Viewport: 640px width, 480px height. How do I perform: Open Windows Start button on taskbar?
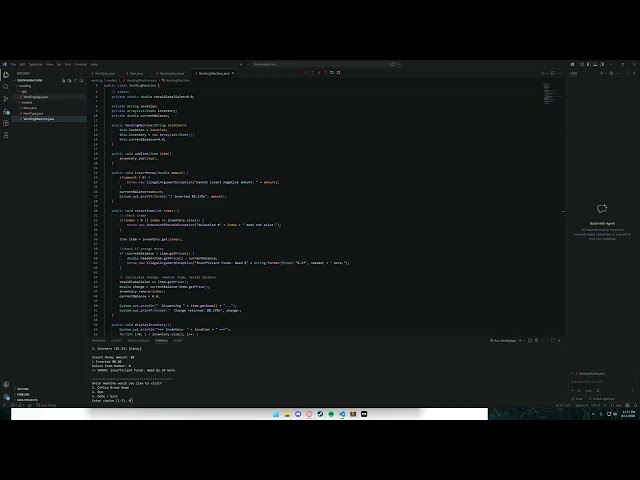coord(276,414)
